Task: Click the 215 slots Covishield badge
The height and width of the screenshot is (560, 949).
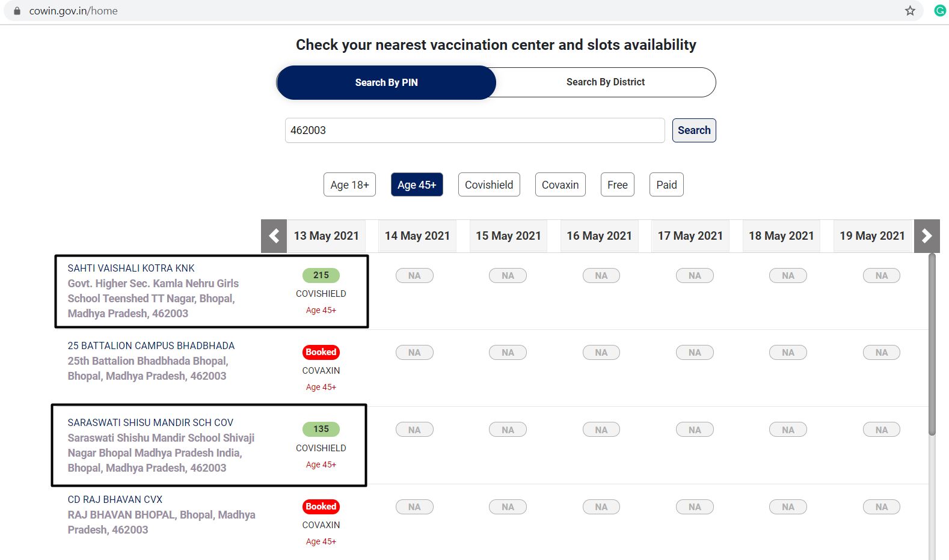Action: tap(321, 275)
